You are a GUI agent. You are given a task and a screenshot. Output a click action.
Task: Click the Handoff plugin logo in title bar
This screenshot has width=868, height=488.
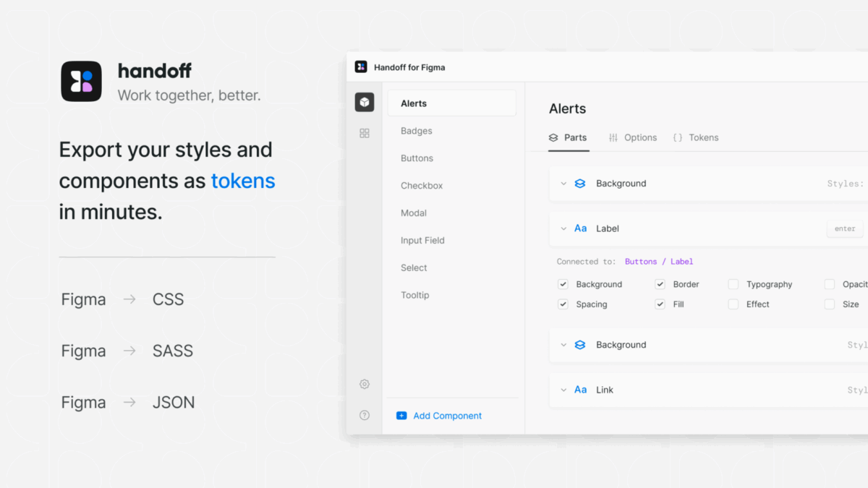point(361,67)
